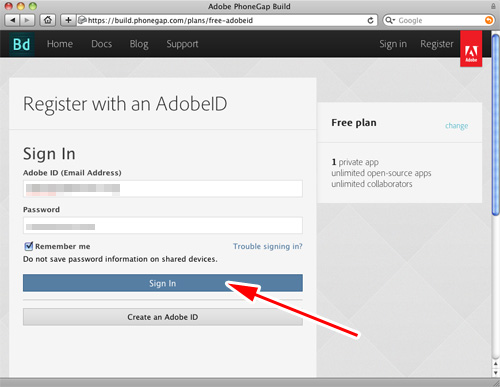Click the scrollbar down arrow

coord(496,373)
